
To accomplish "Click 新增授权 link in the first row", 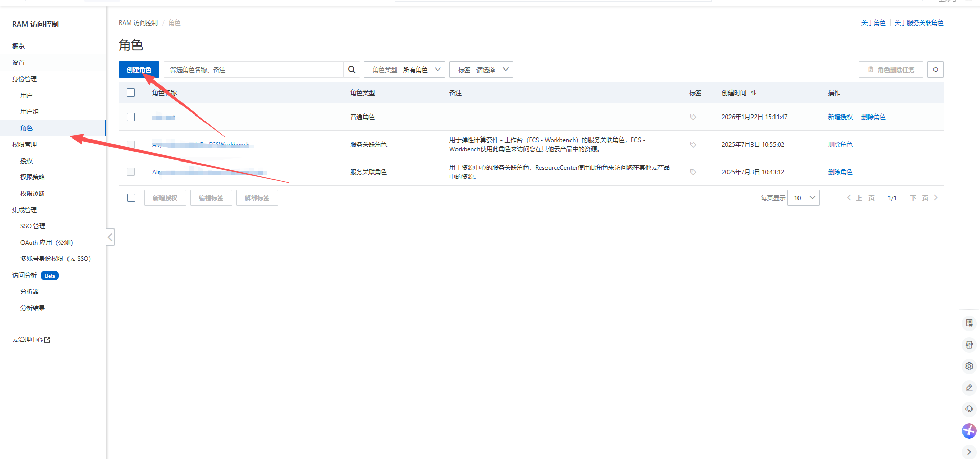I will click(840, 117).
